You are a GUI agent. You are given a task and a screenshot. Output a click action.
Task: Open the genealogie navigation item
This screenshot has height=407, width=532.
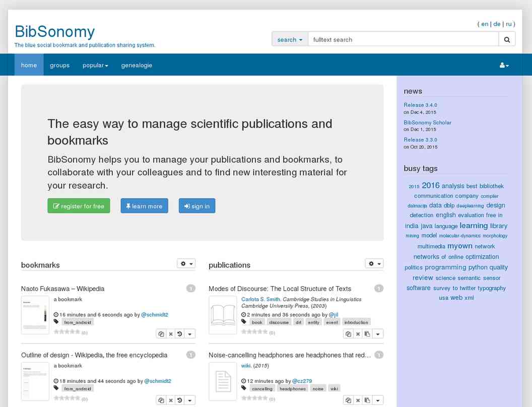tap(137, 65)
